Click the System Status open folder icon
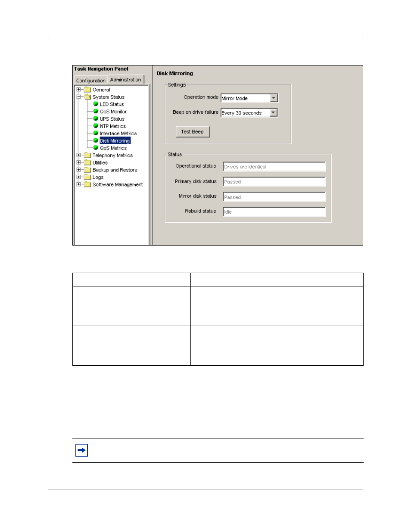 click(x=87, y=97)
